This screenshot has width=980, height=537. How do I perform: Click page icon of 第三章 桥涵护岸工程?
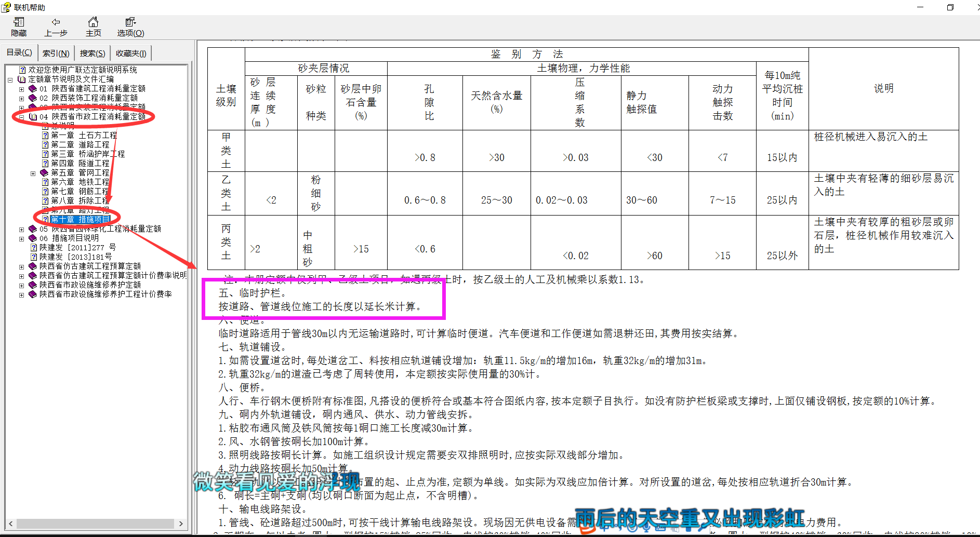(x=45, y=154)
